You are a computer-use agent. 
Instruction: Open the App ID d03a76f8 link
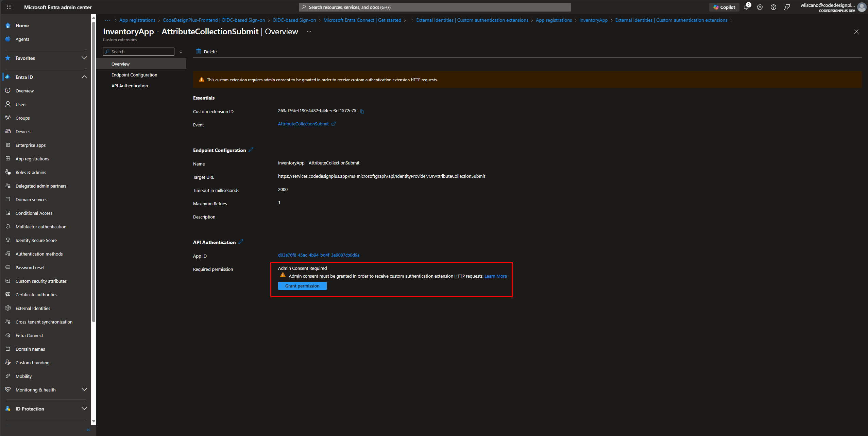[319, 255]
